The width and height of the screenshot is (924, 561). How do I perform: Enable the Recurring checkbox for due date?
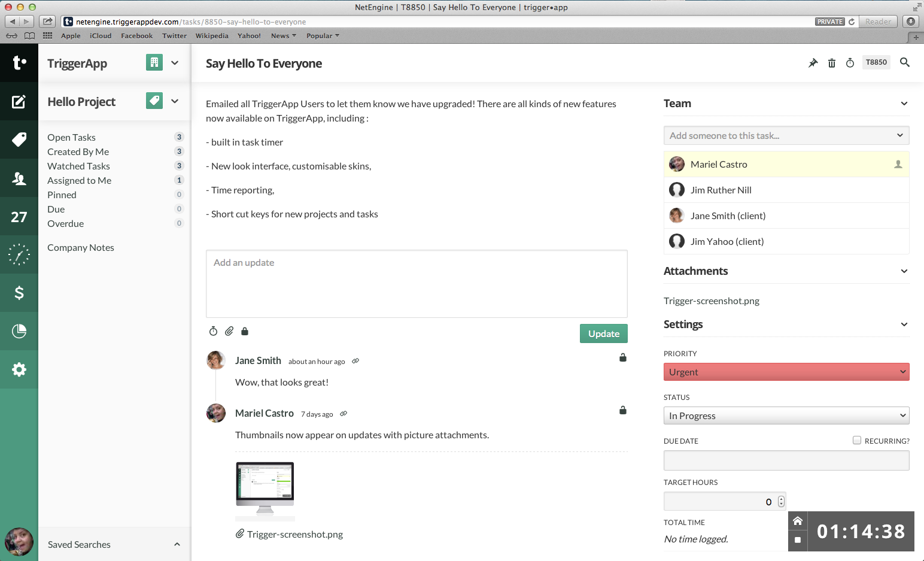click(x=856, y=439)
